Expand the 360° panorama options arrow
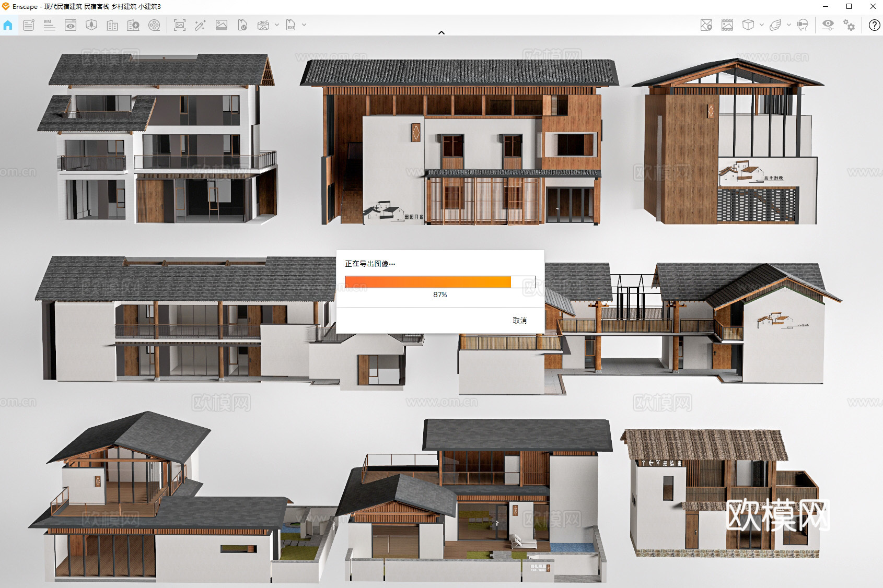The width and height of the screenshot is (883, 588). click(277, 25)
